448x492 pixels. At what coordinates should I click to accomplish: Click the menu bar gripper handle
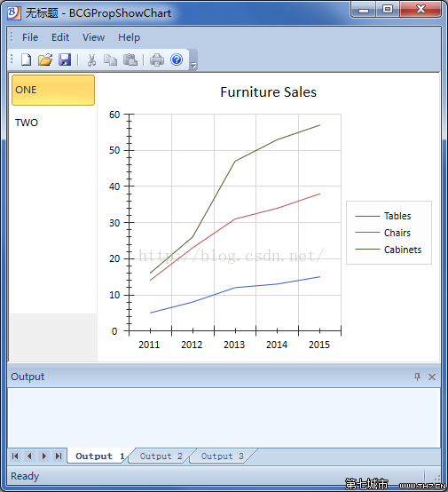click(x=12, y=37)
